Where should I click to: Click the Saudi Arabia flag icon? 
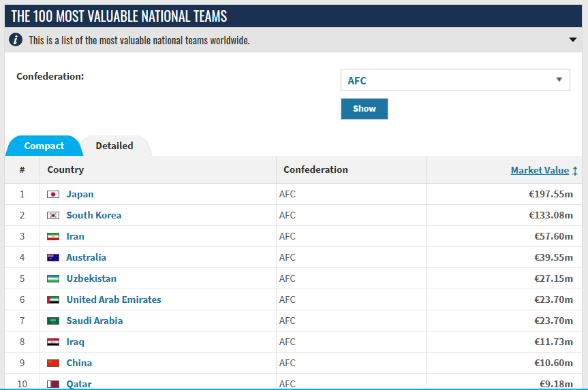click(x=53, y=321)
